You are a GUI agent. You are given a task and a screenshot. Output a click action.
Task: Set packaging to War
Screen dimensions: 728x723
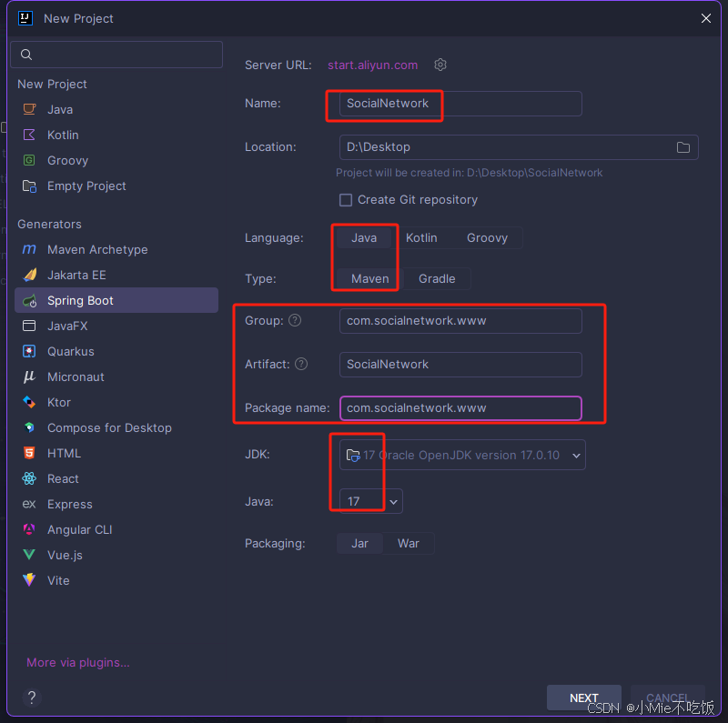click(409, 544)
